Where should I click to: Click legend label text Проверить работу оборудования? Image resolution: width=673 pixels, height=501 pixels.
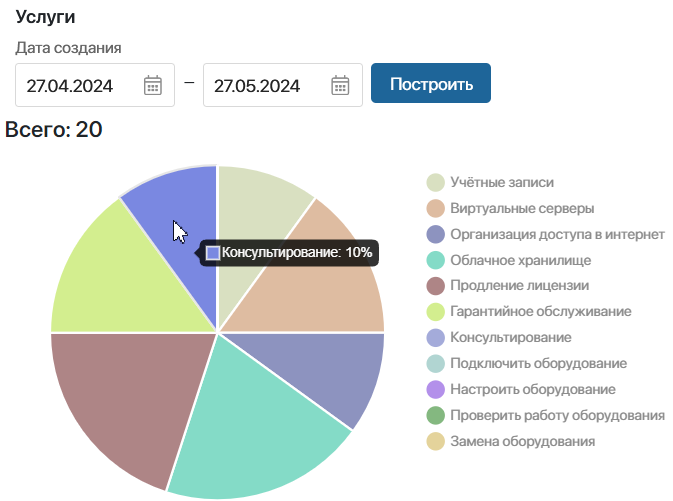[557, 416]
